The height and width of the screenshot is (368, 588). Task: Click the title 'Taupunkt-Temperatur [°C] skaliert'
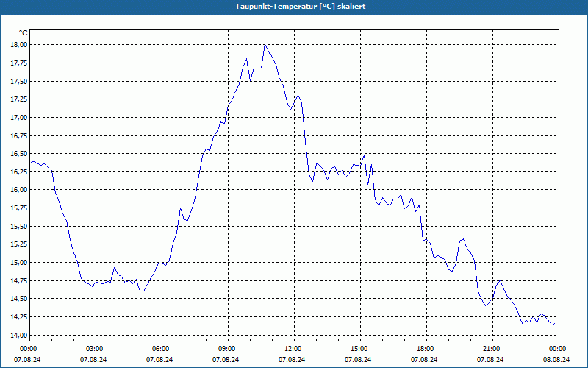pos(301,7)
